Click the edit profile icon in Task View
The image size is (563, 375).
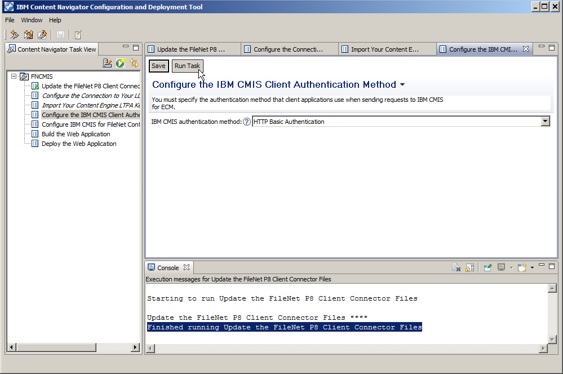107,63
